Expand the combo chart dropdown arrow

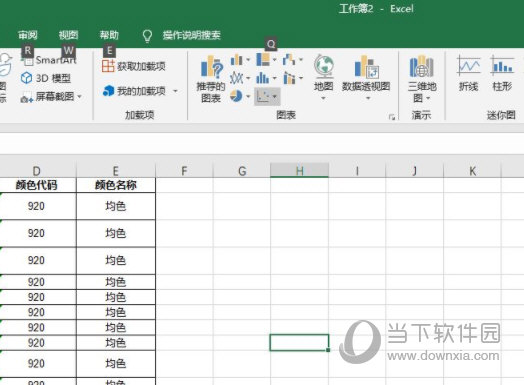coord(301,79)
